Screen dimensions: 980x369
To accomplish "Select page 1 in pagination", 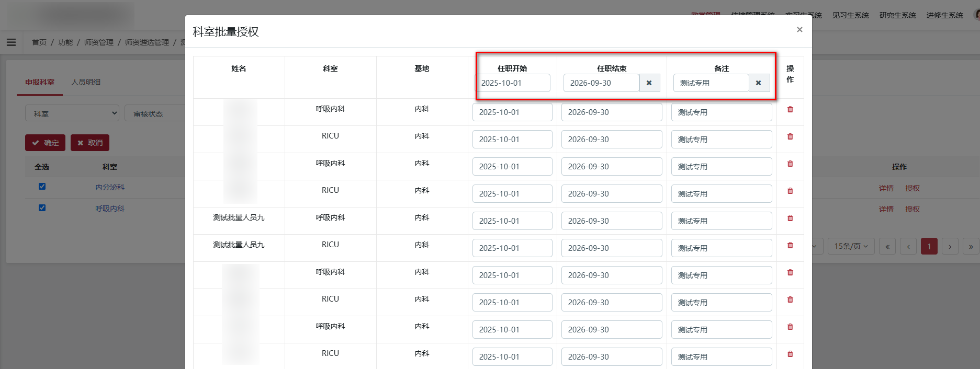I will [929, 246].
